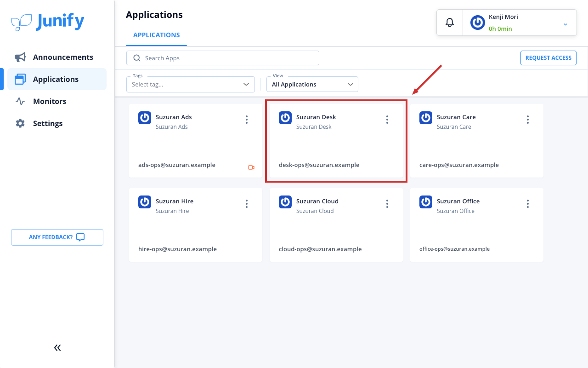Click the 0h 0min session timer text
The width and height of the screenshot is (588, 368).
[x=500, y=29]
